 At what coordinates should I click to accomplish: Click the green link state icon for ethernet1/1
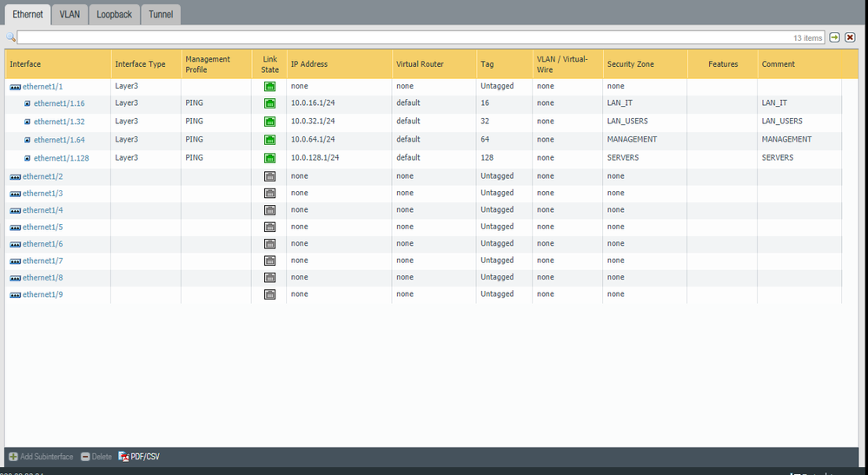[x=269, y=87]
